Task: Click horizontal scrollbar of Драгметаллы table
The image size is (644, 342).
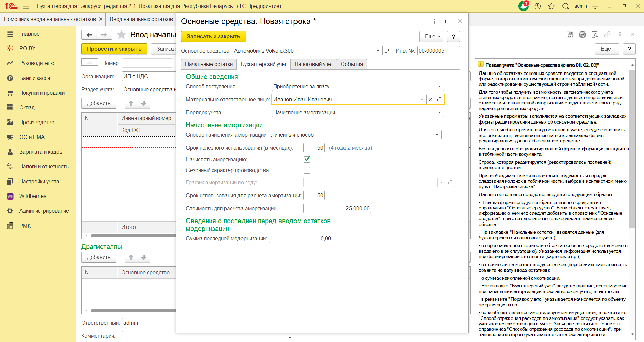Action: coord(133,311)
